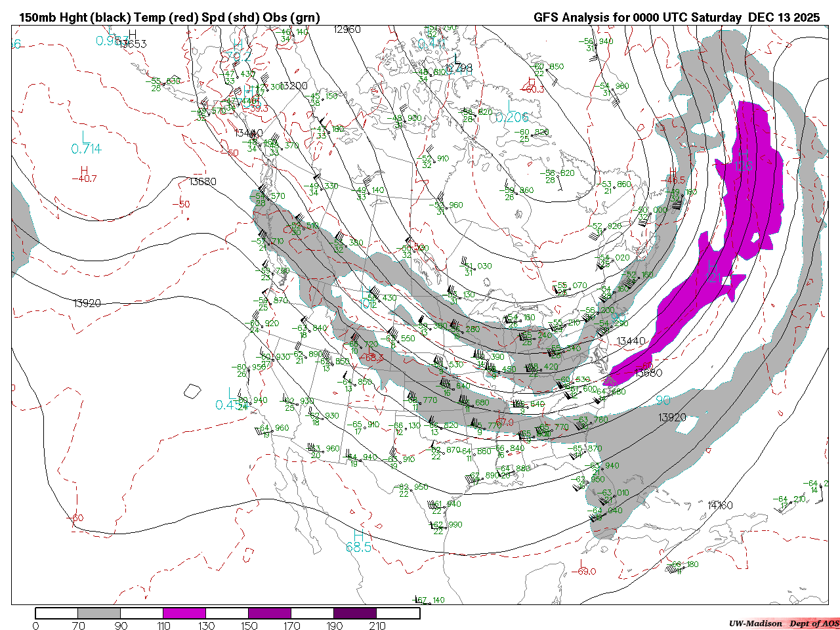Select the red -68.3 L temperature marker
The image size is (840, 630).
tap(371, 354)
